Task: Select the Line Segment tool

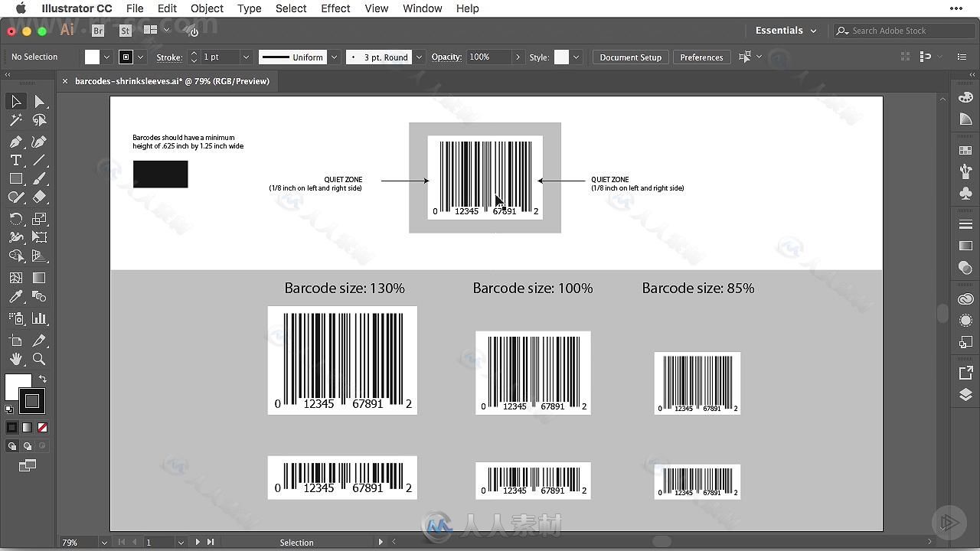Action: point(40,160)
